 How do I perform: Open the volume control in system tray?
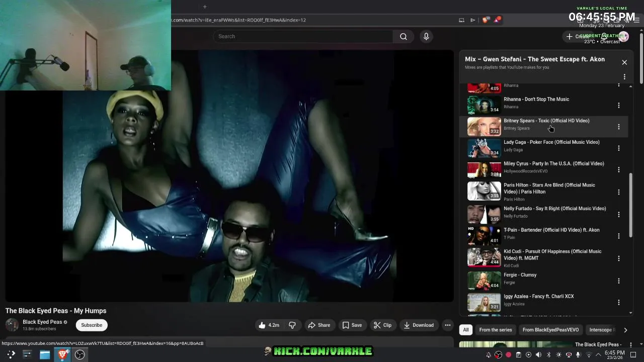click(x=538, y=355)
